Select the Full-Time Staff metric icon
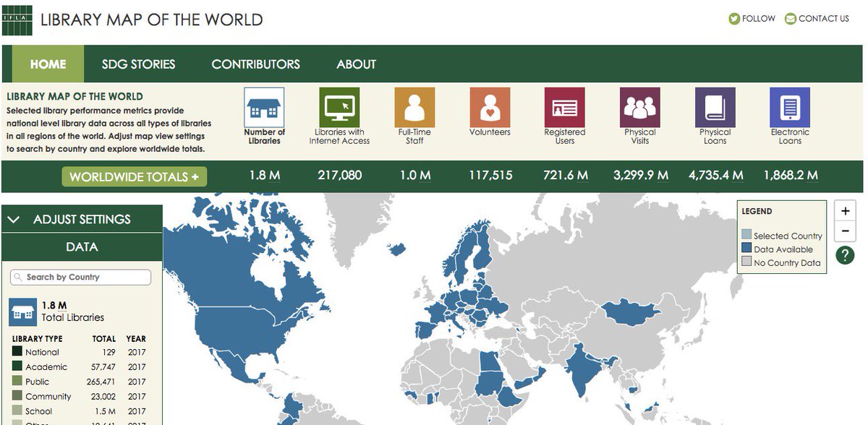The image size is (868, 425). click(414, 108)
